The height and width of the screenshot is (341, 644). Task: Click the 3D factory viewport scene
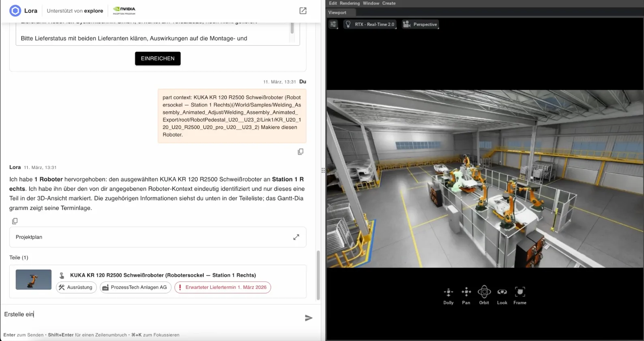pos(485,179)
